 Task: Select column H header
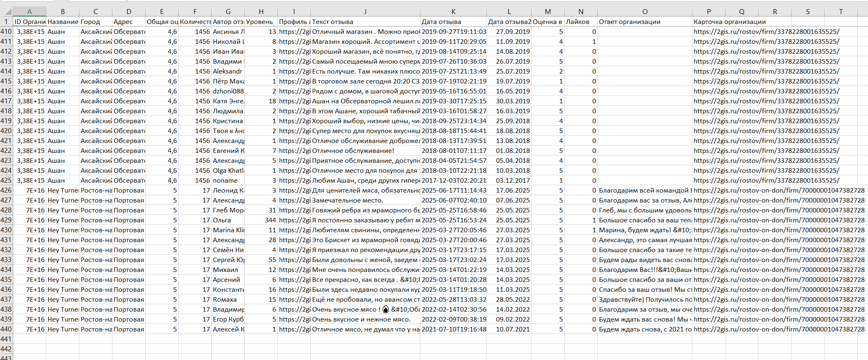tap(261, 12)
